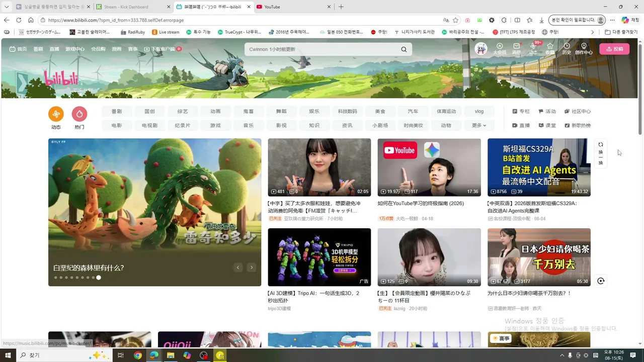644x362 pixels.
Task: Open the 动态 orange circle icon
Action: pos(56,114)
